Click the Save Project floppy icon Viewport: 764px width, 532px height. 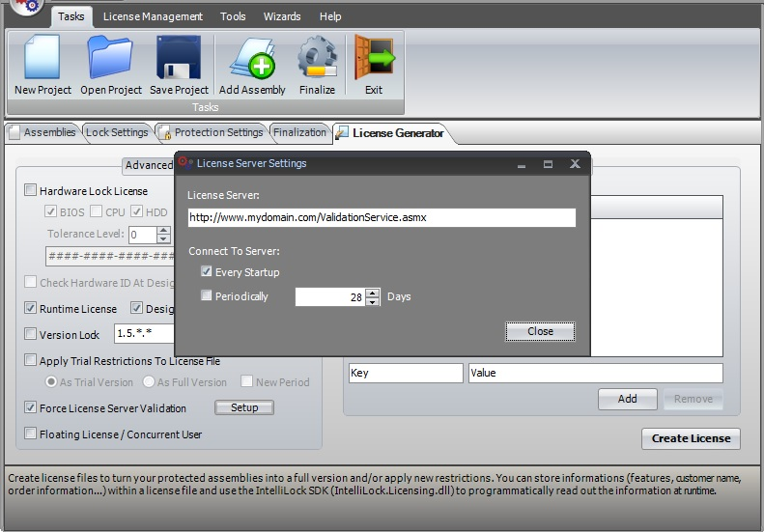click(179, 58)
